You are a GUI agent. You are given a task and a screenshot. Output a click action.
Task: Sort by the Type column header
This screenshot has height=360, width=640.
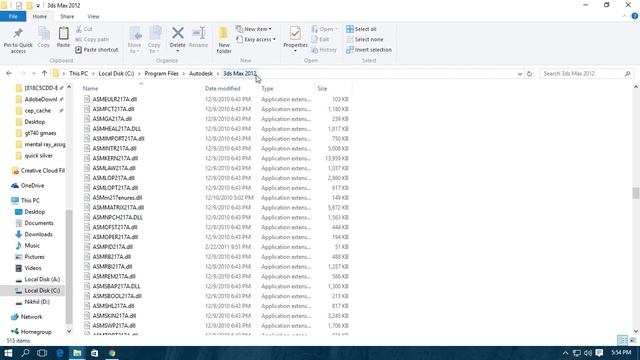click(287, 89)
